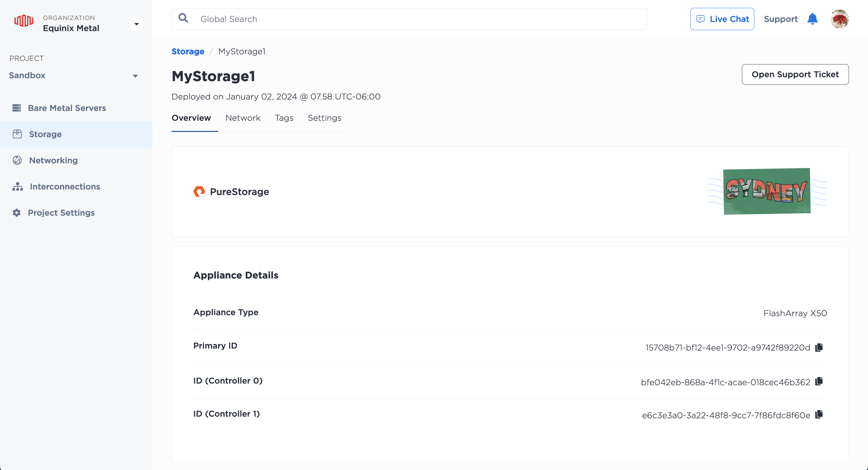Click the Equinix Metal logo icon

pyautogui.click(x=24, y=21)
